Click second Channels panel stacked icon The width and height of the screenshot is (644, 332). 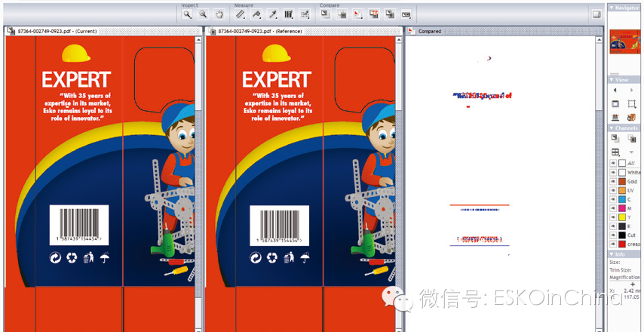(632, 139)
